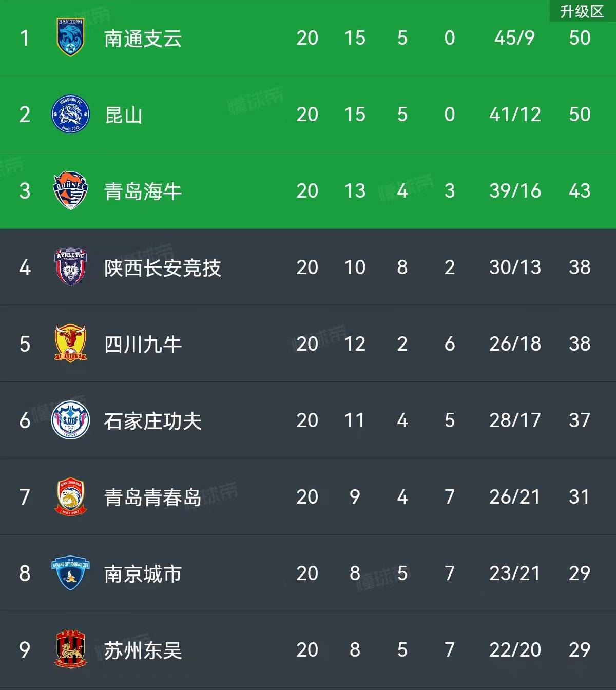Screen dimensions: 616x690
Task: Open team page for 昆山
Action: pos(123,114)
